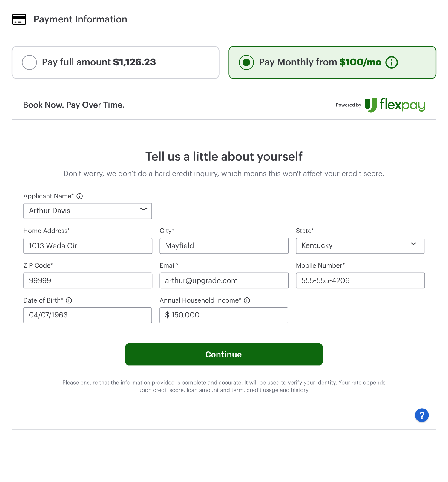
Task: Expand the State dropdown showing Kentucky
Action: (x=360, y=246)
